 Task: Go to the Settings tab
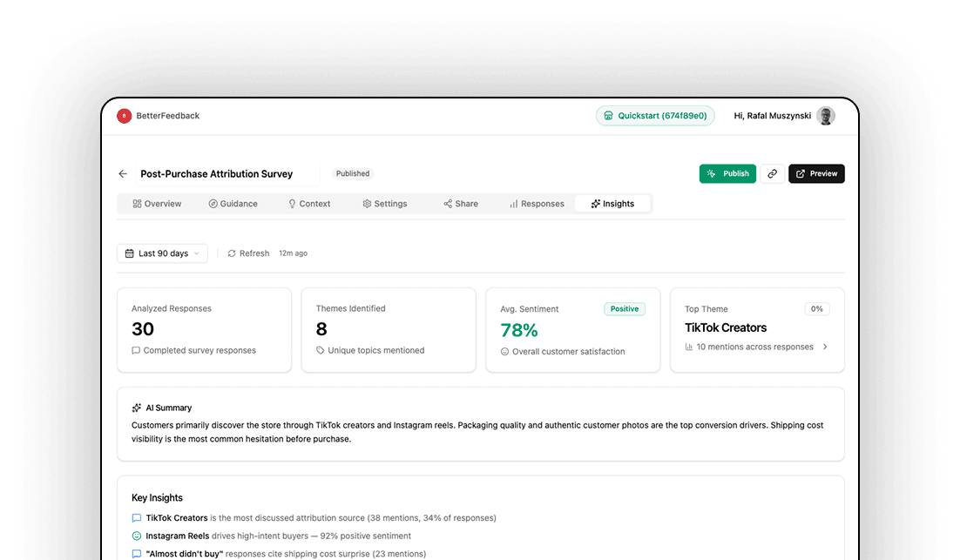coord(385,204)
